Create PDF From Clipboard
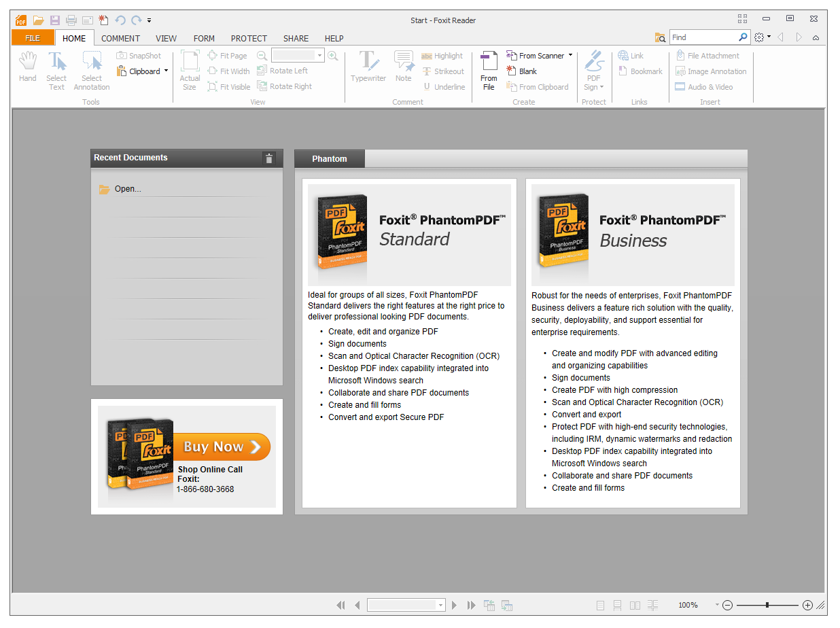Viewport: 840px width, 628px height. (538, 87)
